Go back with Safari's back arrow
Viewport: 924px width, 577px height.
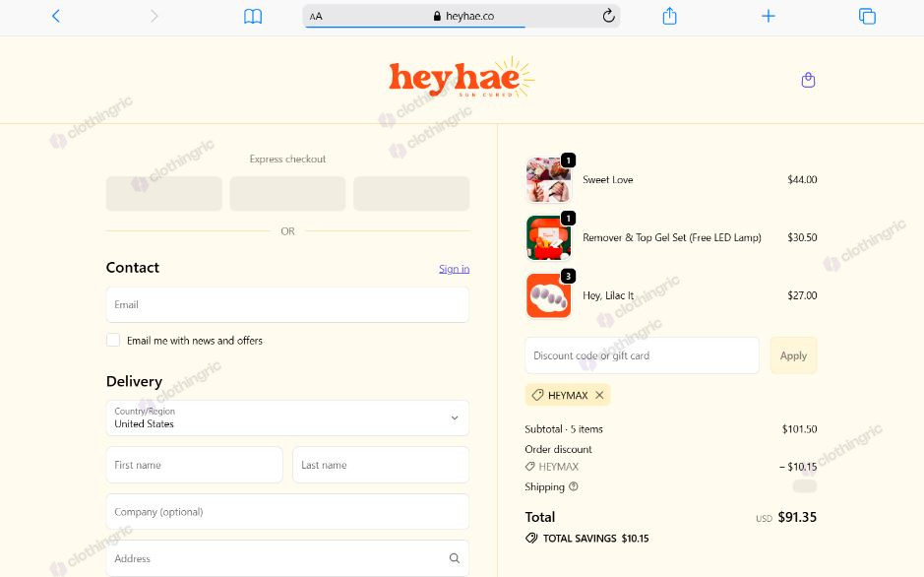(56, 16)
